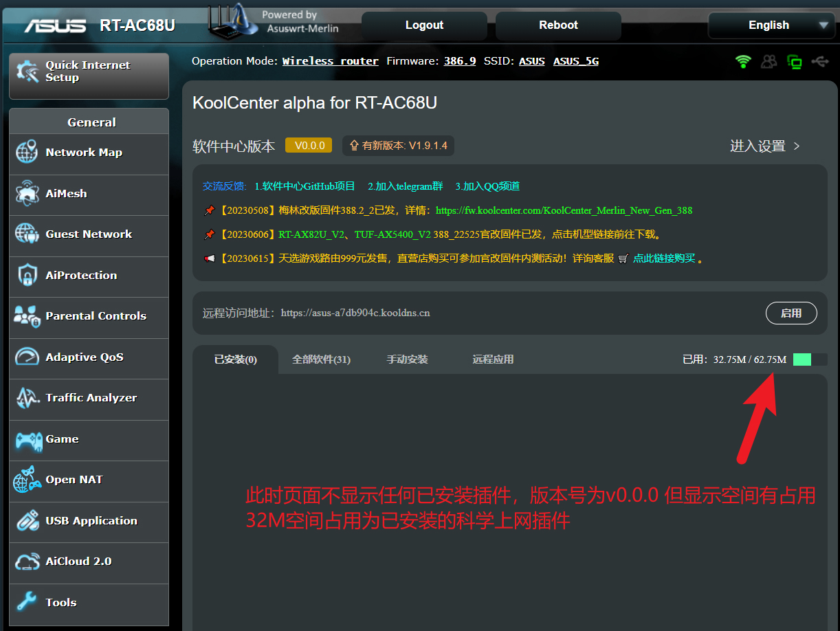This screenshot has width=840, height=631.
Task: Click the USB status indicator icon
Action: click(x=821, y=61)
